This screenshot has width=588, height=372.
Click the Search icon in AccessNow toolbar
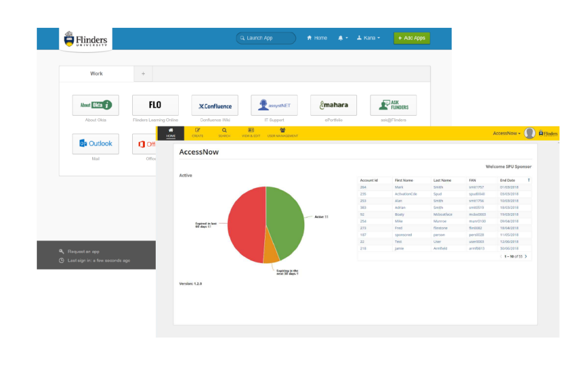224,133
